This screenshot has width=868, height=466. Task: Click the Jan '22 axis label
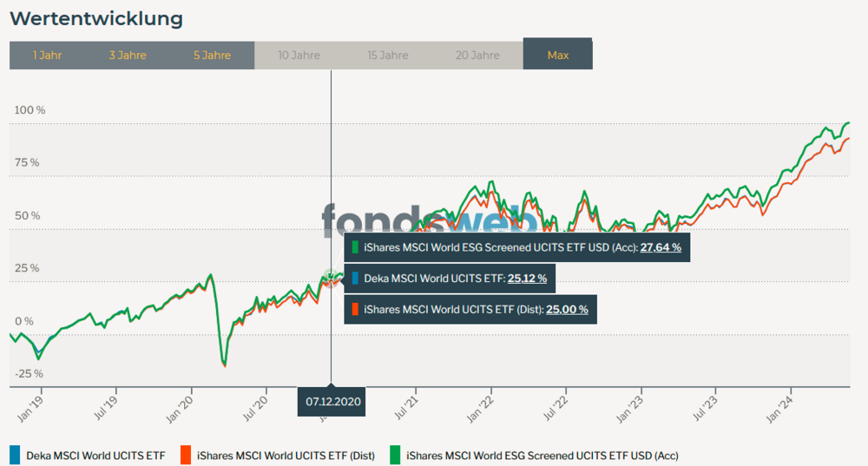481,410
